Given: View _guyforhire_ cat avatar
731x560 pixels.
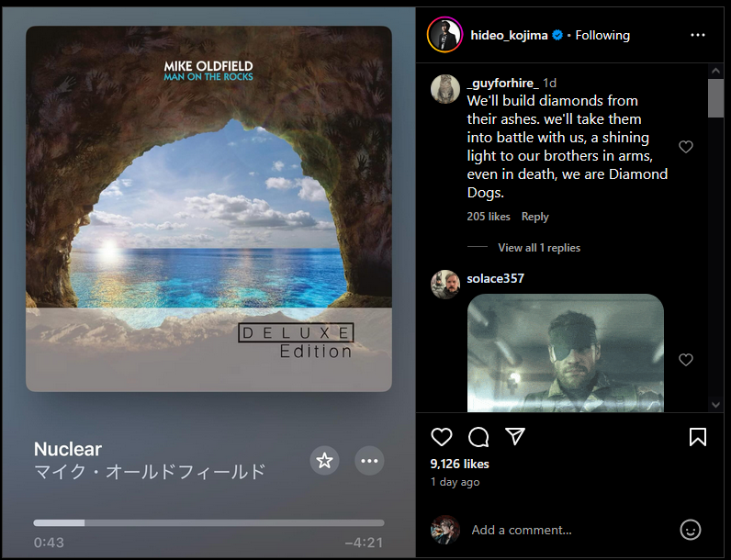Looking at the screenshot, I should (x=445, y=88).
